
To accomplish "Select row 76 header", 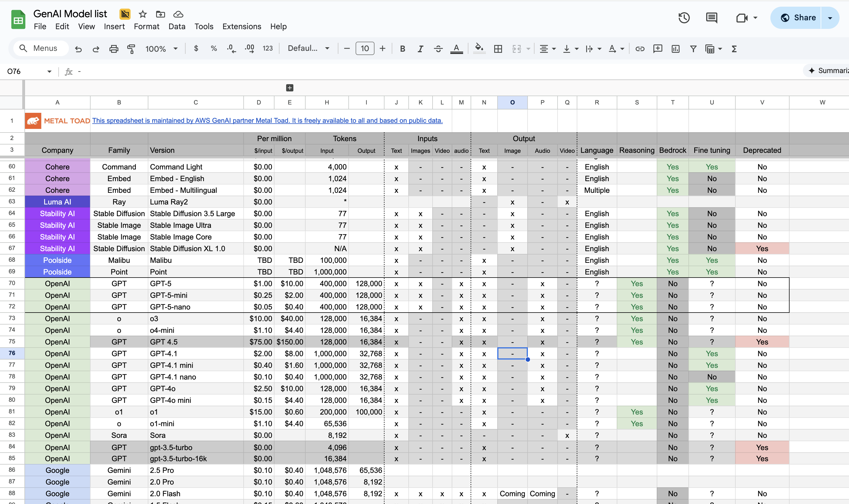I will pos(12,353).
